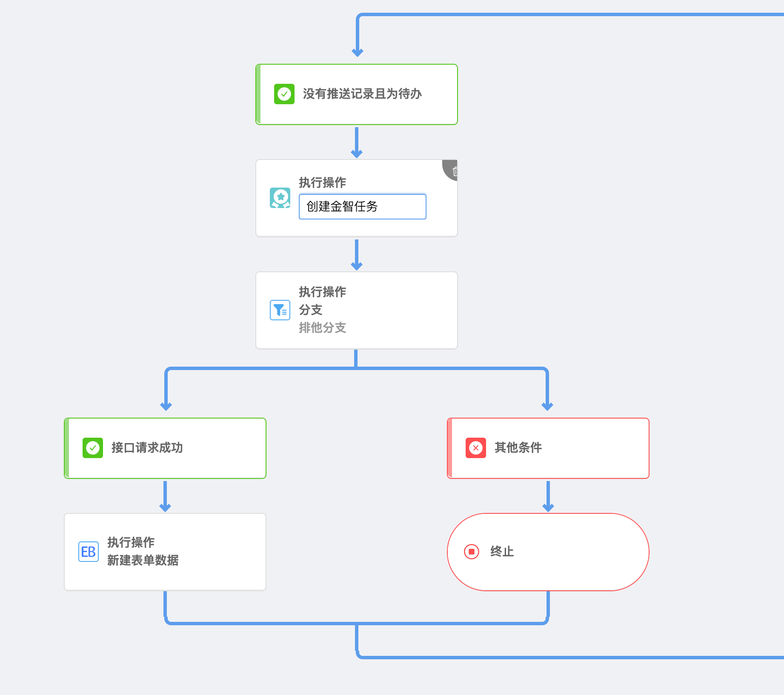This screenshot has height=695, width=784.
Task: Click the green checkmark icon on 没有推送记录且为待办
Action: click(284, 94)
